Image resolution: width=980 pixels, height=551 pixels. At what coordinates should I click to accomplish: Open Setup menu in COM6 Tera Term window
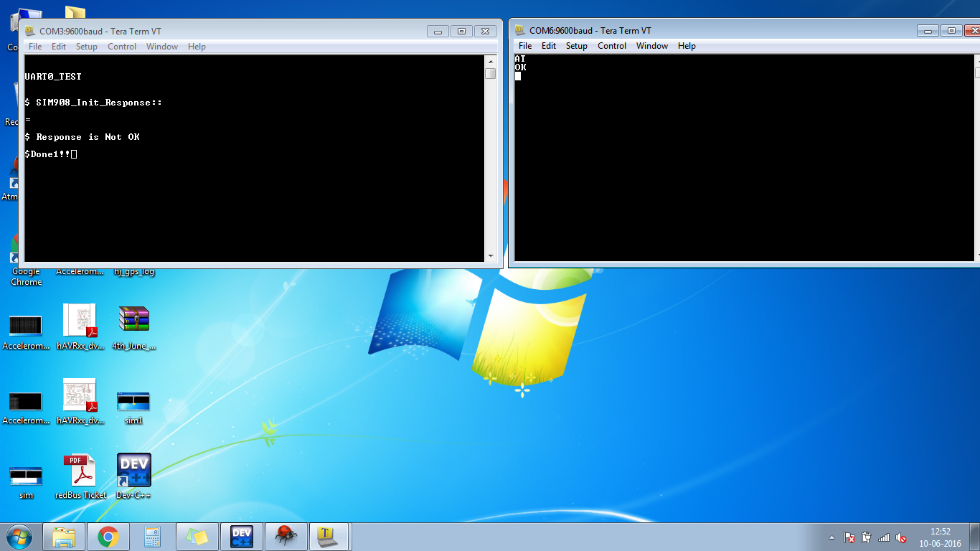577,46
